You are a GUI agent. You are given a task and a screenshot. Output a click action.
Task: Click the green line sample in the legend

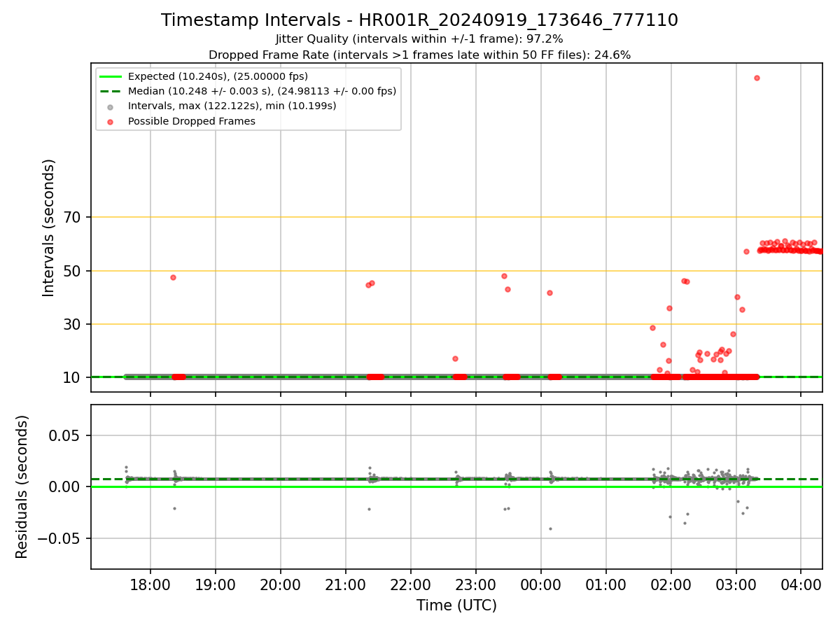[x=111, y=76]
